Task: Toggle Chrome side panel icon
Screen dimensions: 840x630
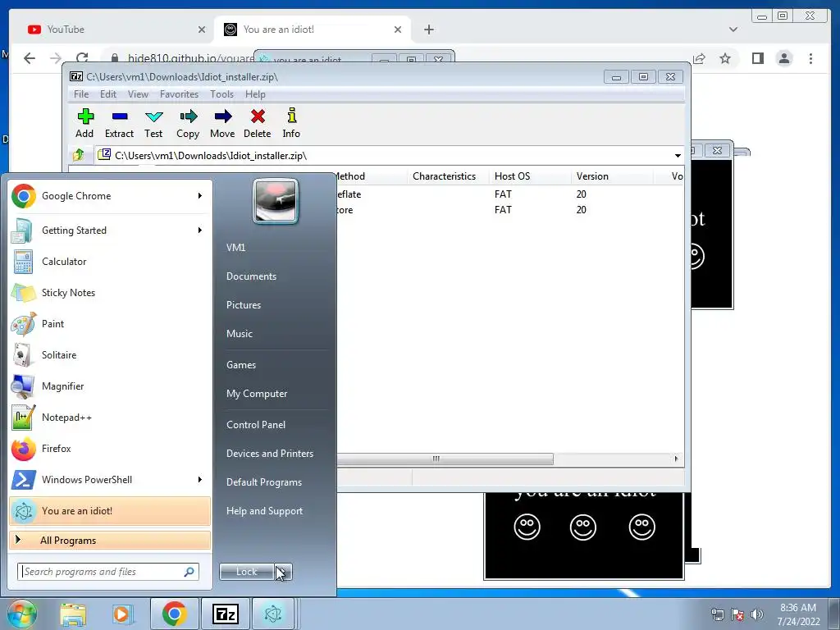Action: tap(757, 58)
